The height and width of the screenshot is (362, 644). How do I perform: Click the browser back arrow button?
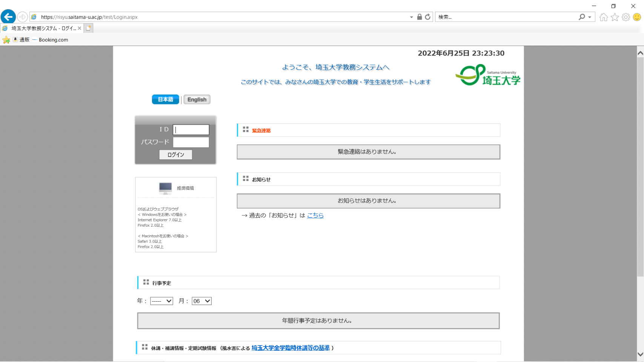click(x=8, y=17)
